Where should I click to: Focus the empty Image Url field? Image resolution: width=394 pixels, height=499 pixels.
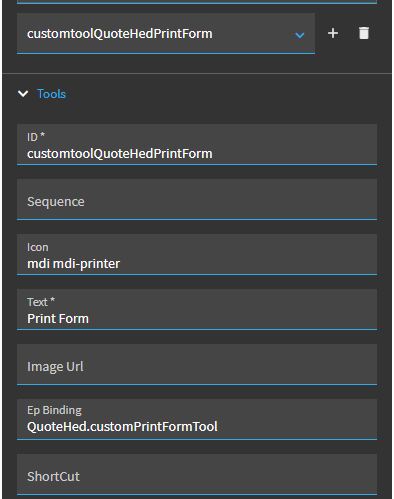click(197, 364)
